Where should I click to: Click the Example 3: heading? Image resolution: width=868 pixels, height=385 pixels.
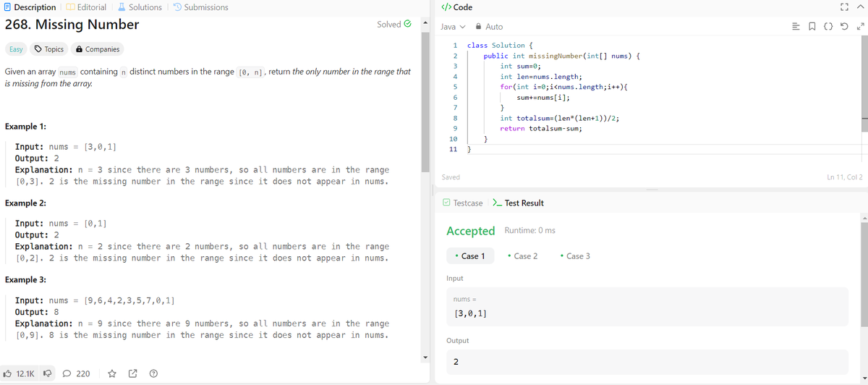(x=25, y=279)
